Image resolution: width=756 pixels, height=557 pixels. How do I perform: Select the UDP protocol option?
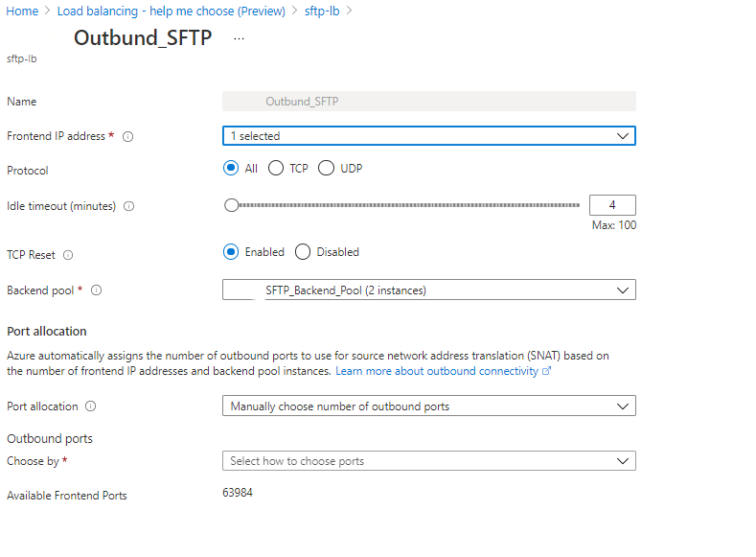326,169
